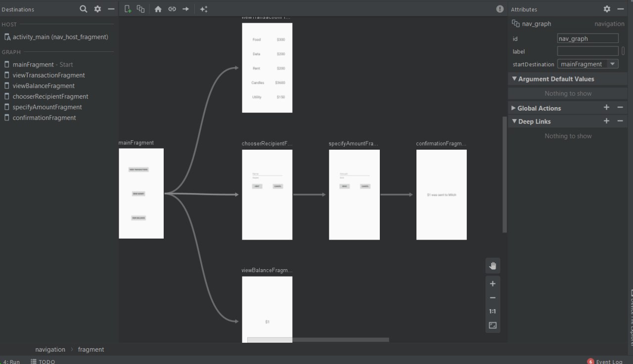
Task: Show warnings via the exclamation icon
Action: [500, 9]
